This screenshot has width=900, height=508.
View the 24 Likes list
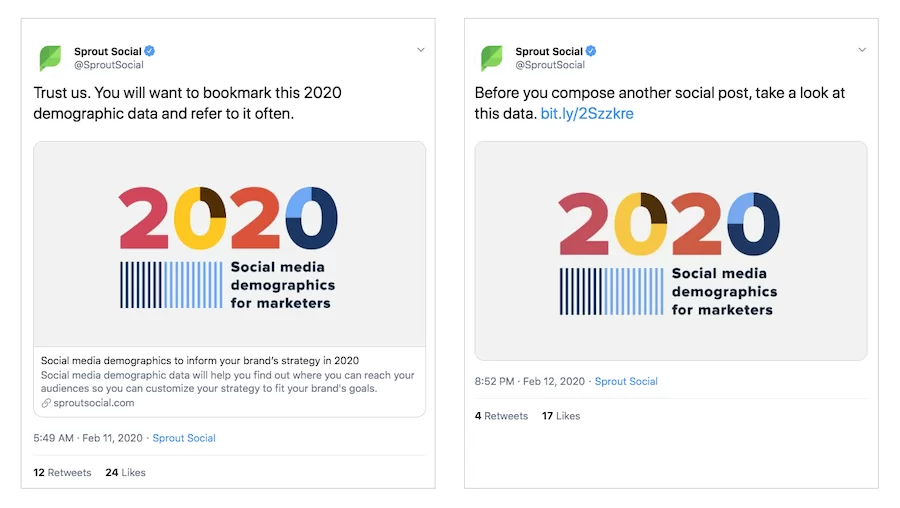(125, 472)
